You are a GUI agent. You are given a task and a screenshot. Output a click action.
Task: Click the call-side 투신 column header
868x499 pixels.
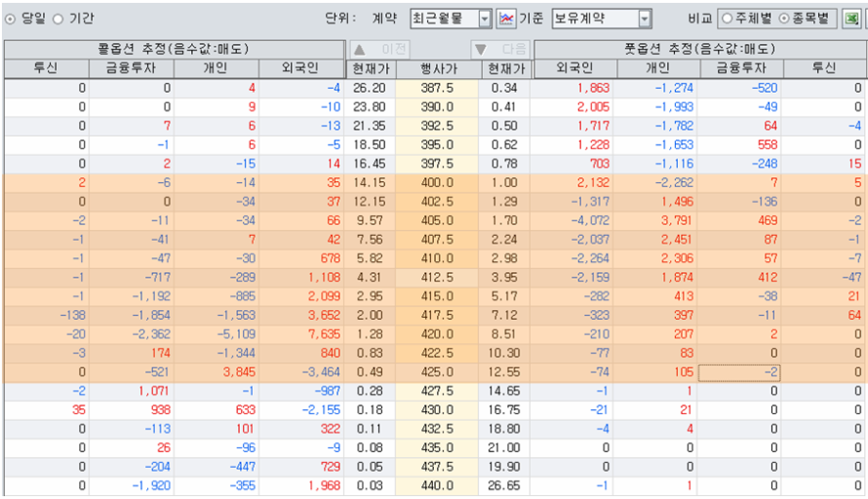(45, 68)
